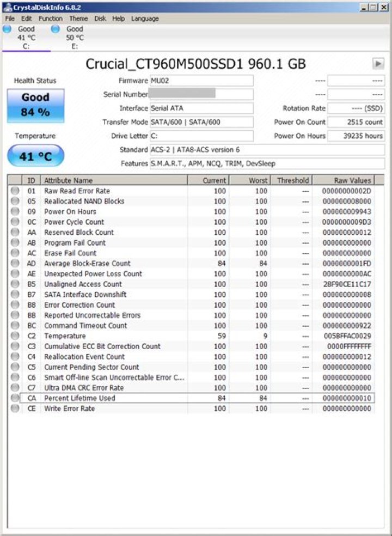Click the next disk arrow button

(378, 63)
